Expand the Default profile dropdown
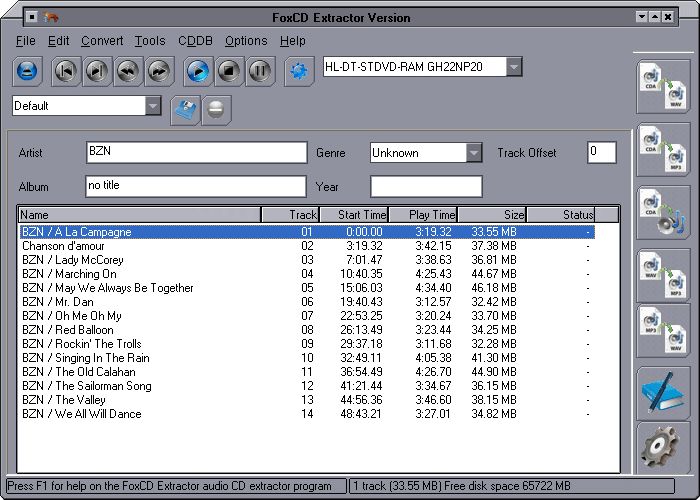 click(153, 106)
